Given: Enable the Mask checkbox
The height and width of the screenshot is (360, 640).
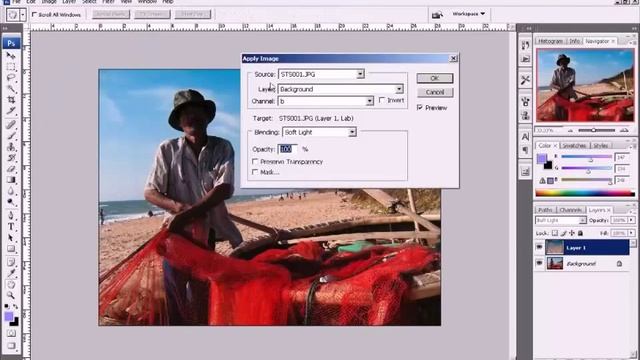Looking at the screenshot, I should click(255, 172).
